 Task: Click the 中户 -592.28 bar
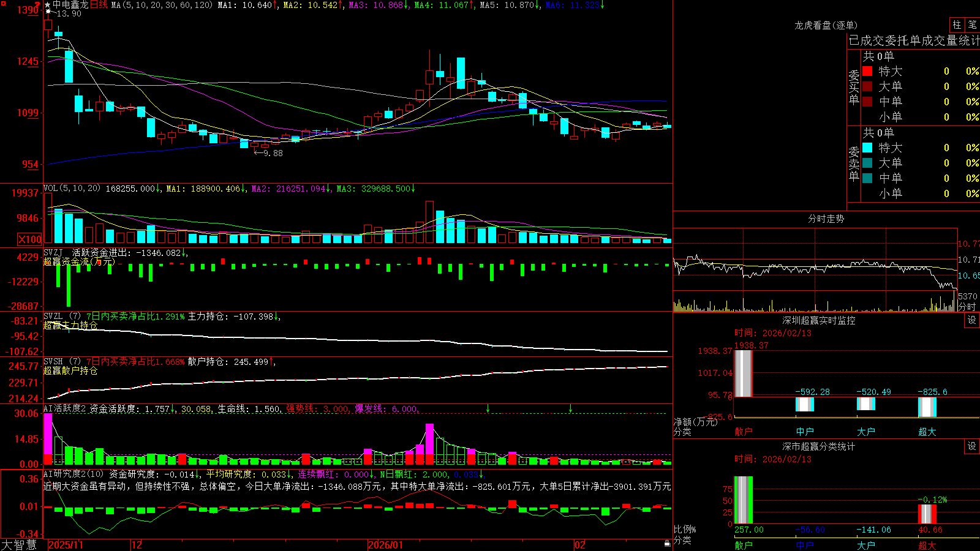coord(804,404)
